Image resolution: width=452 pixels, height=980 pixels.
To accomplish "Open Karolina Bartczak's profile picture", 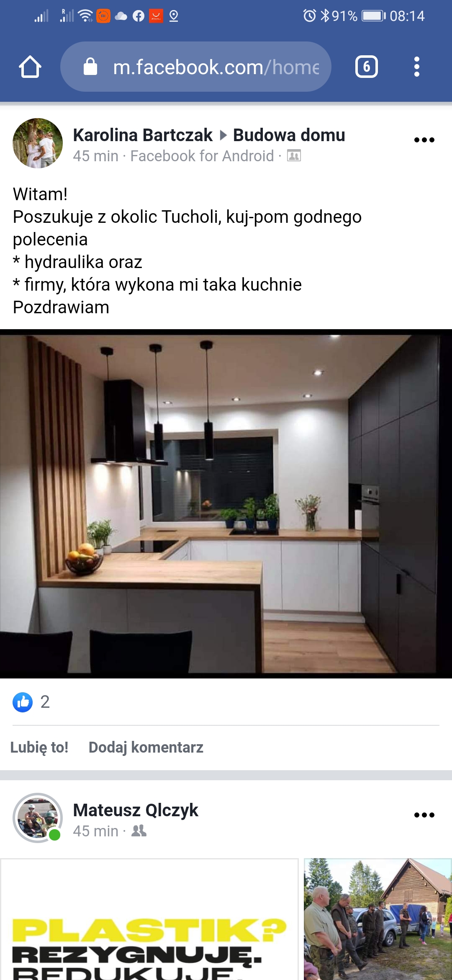I will 38,143.
